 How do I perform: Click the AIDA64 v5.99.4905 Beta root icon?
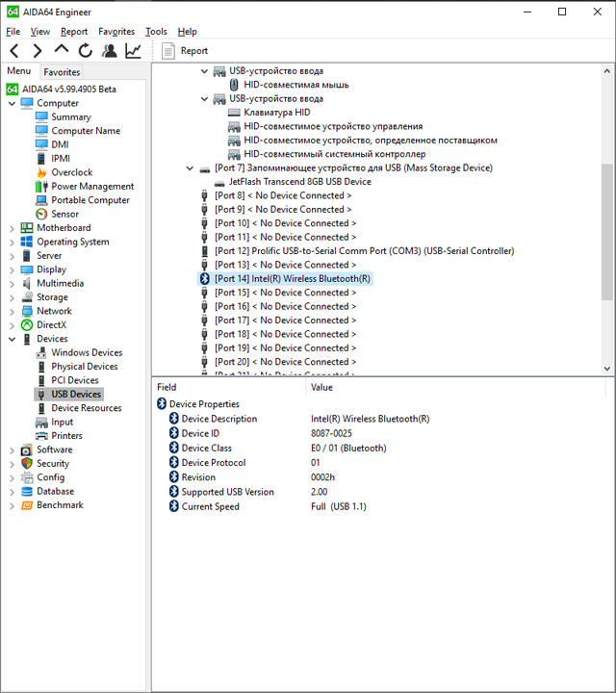coord(13,89)
